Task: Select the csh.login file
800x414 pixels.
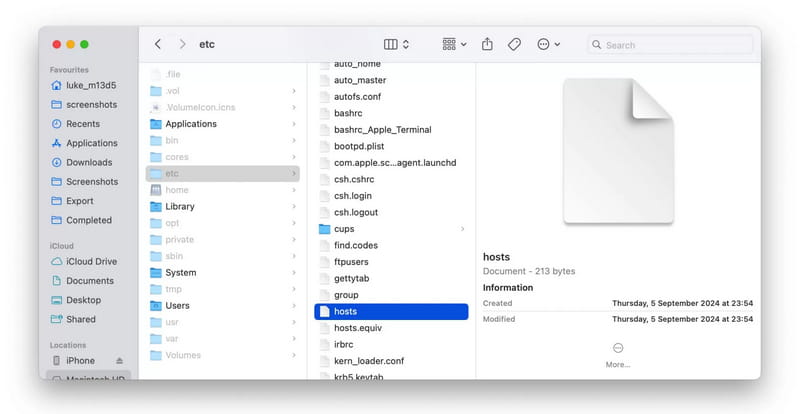Action: pyautogui.click(x=391, y=196)
